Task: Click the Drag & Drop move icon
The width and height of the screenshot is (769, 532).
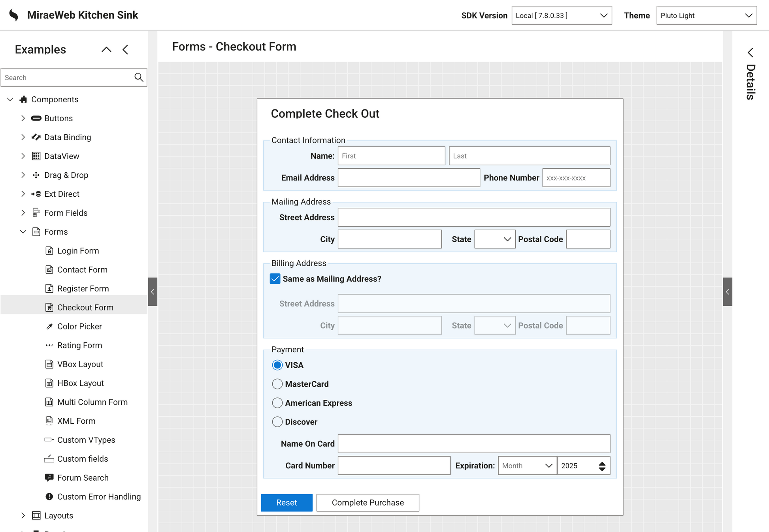Action: pos(36,175)
